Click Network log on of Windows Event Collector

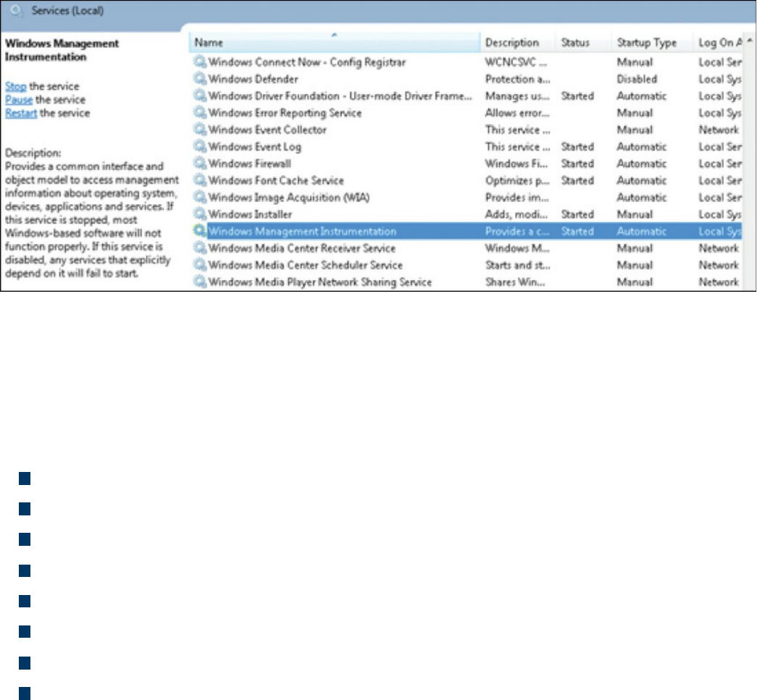tap(719, 130)
